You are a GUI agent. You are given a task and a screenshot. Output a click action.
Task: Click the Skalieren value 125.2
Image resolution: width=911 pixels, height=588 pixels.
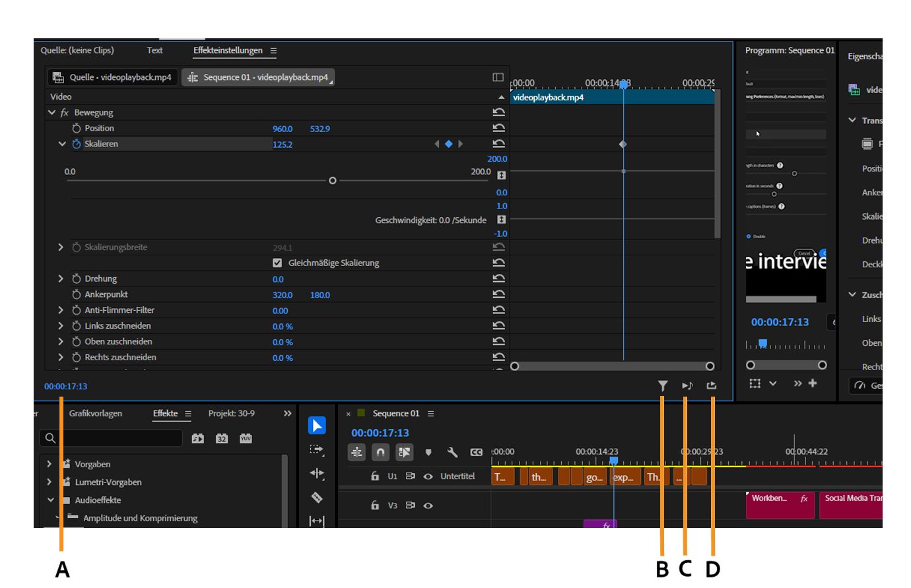click(283, 145)
